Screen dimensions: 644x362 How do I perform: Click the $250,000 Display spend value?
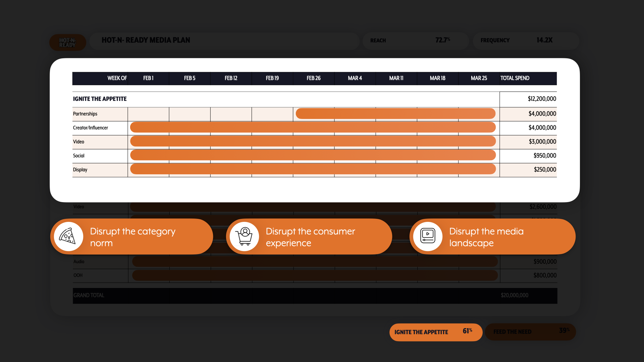coord(545,170)
